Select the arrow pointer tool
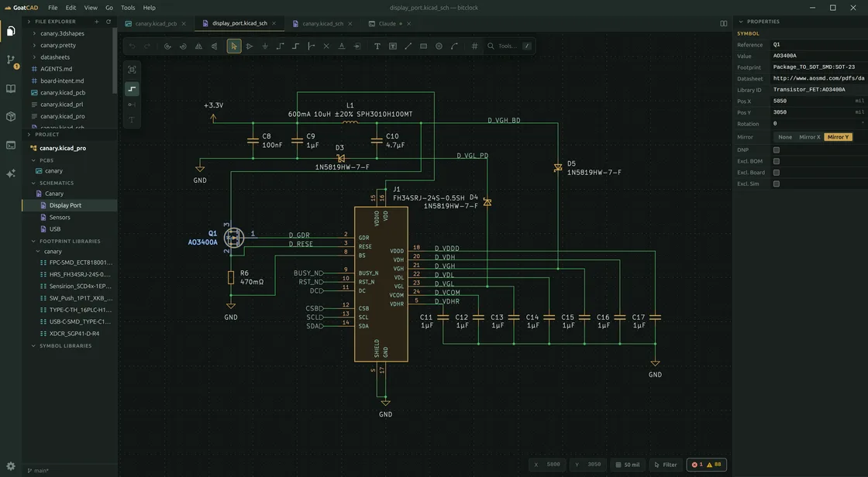Image resolution: width=868 pixels, height=477 pixels. coord(233,46)
